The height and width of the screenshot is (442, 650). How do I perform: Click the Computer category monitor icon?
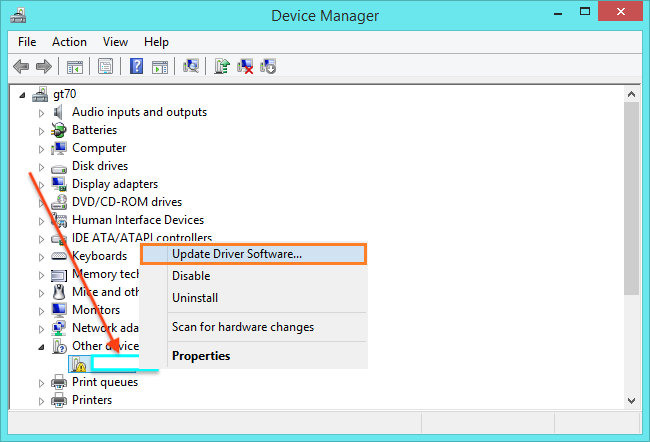(58, 148)
